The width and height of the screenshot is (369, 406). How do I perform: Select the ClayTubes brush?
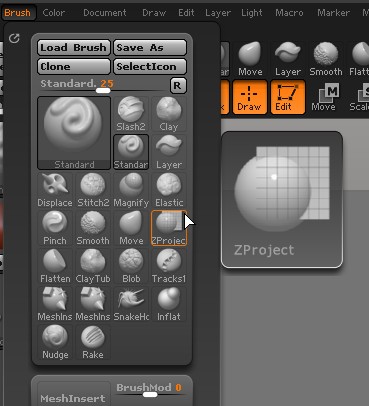click(93, 266)
